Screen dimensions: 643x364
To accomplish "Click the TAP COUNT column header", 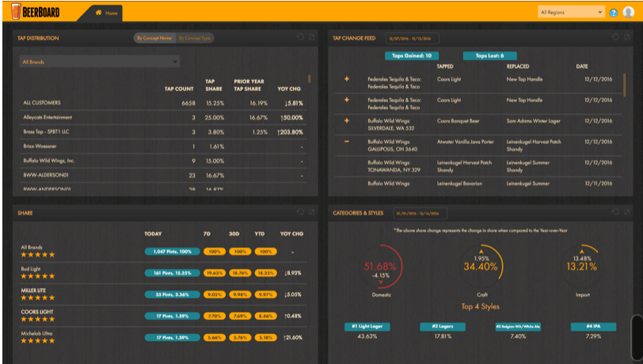I will click(179, 89).
